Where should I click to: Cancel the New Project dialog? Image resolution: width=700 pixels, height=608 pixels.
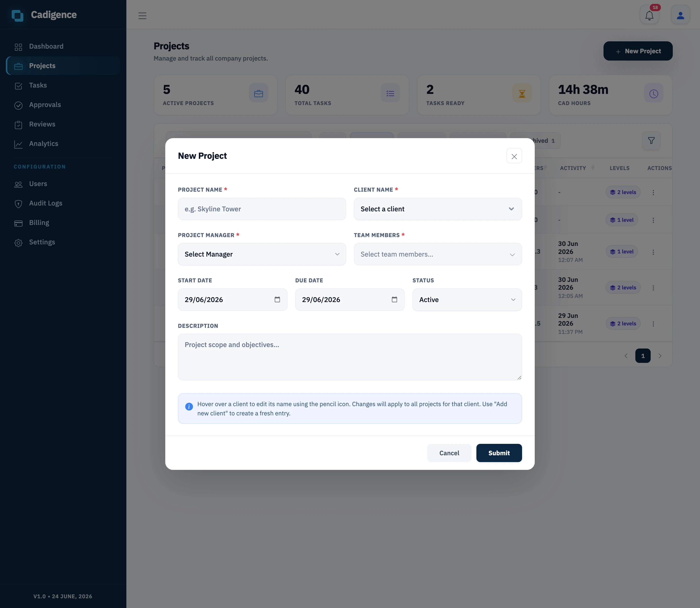pos(449,453)
